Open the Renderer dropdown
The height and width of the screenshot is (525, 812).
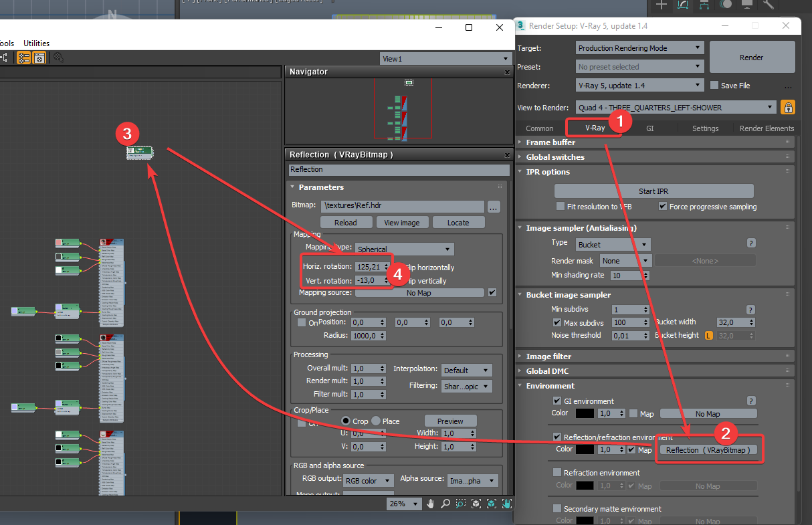click(x=640, y=86)
